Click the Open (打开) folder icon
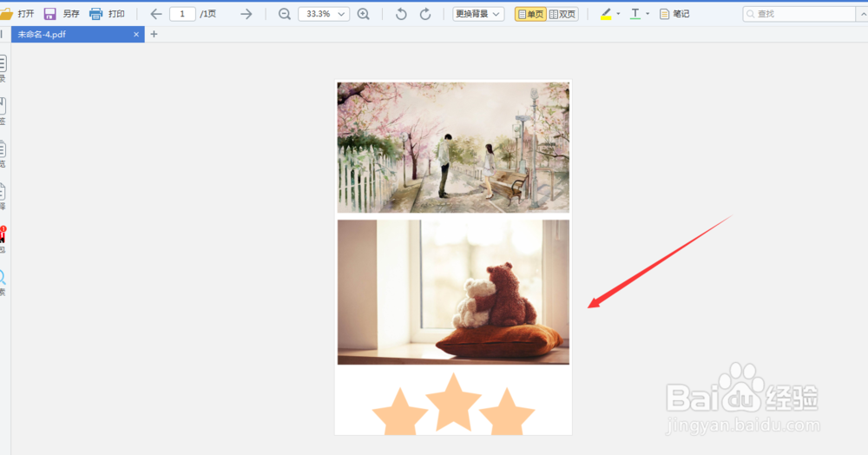The width and height of the screenshot is (868, 455). pyautogui.click(x=5, y=14)
